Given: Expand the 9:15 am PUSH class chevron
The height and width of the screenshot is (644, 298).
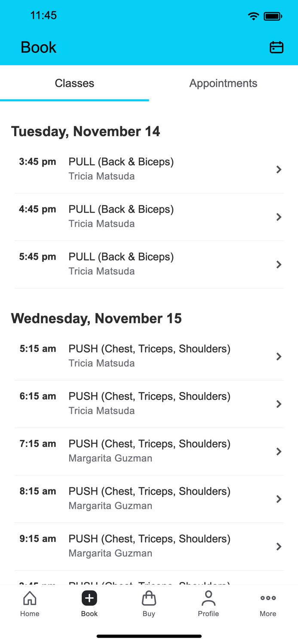Looking at the screenshot, I should (279, 546).
